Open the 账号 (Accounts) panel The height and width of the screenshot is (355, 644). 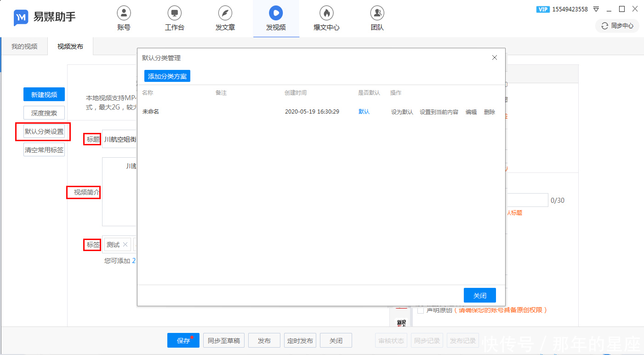tap(123, 18)
